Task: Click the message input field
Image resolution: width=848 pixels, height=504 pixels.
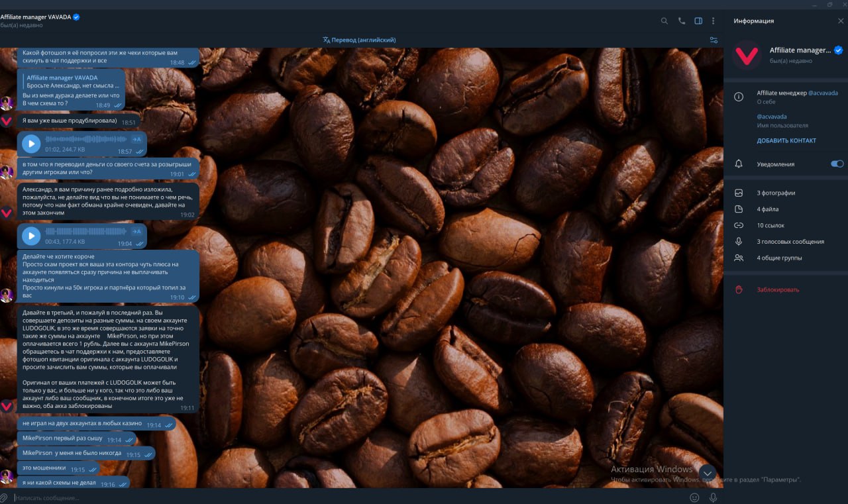Action: (x=331, y=497)
